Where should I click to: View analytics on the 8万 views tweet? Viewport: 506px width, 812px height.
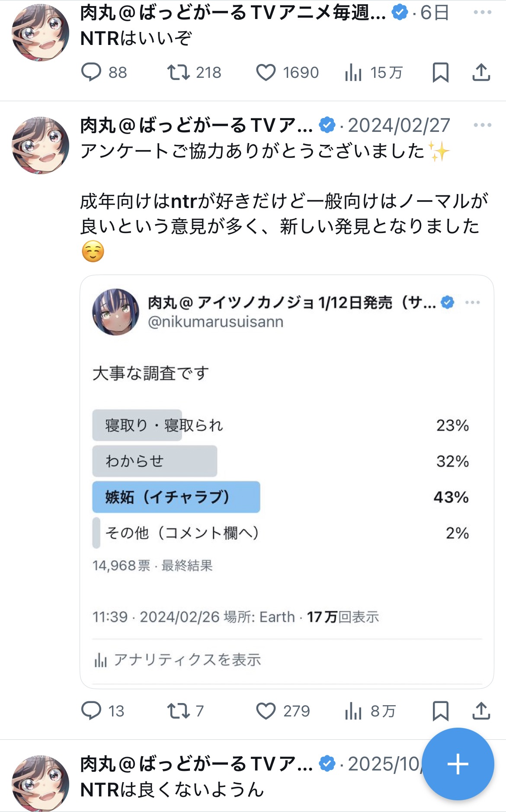point(353,710)
